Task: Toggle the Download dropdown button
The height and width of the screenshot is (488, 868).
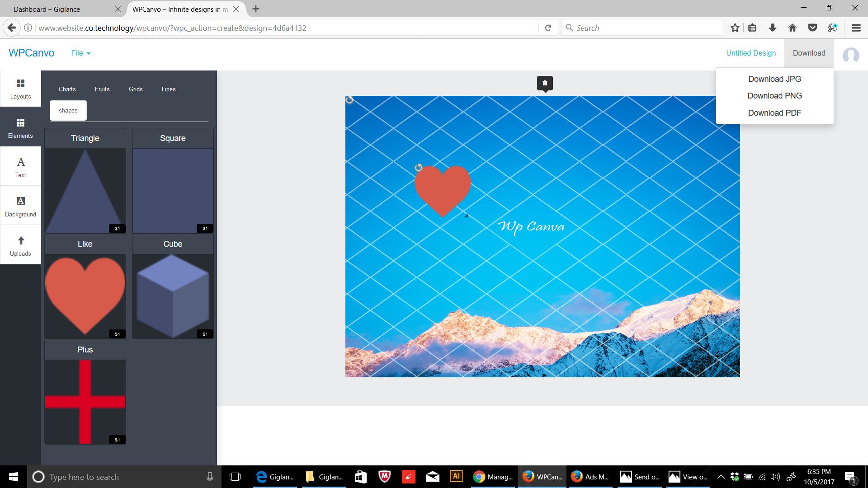Action: (x=809, y=53)
